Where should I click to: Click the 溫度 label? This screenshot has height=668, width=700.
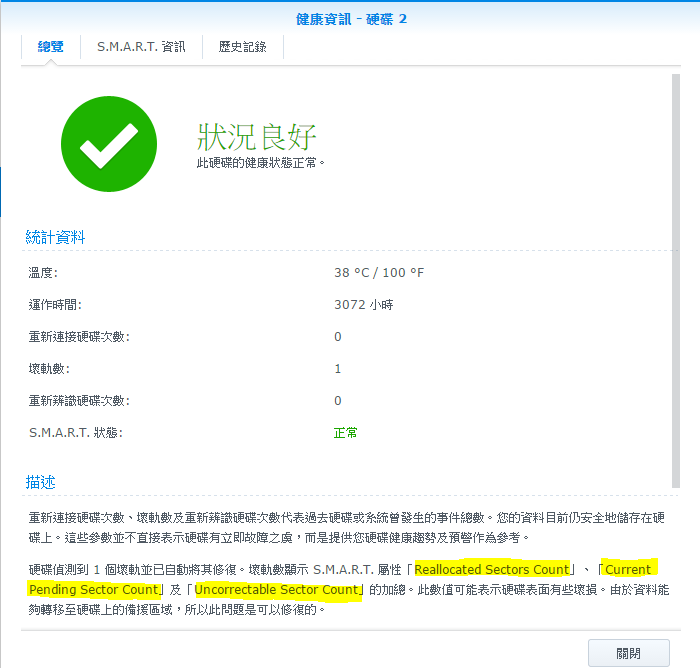pyautogui.click(x=43, y=273)
